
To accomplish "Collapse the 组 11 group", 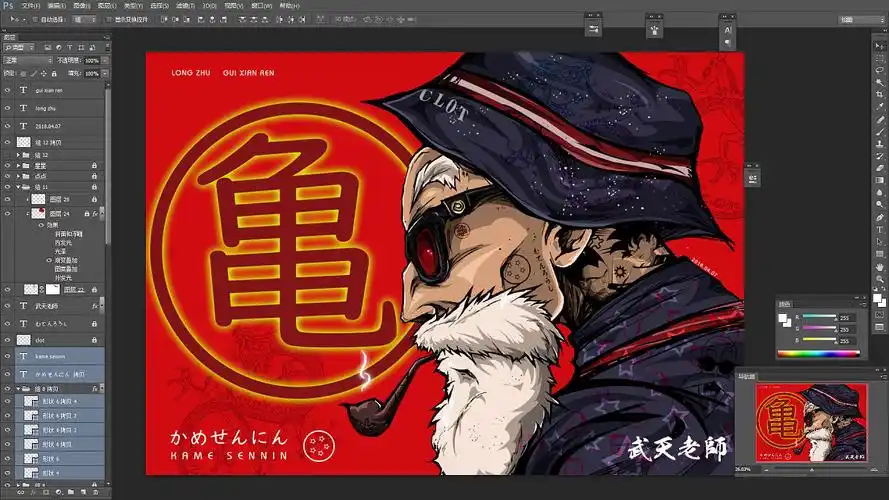I will click(18, 187).
